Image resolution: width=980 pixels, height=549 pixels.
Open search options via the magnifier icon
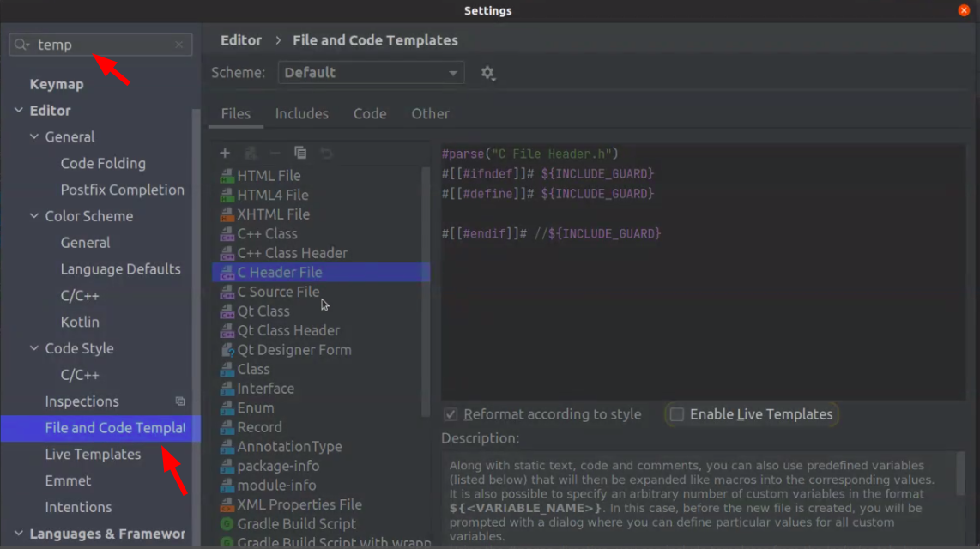(x=18, y=44)
